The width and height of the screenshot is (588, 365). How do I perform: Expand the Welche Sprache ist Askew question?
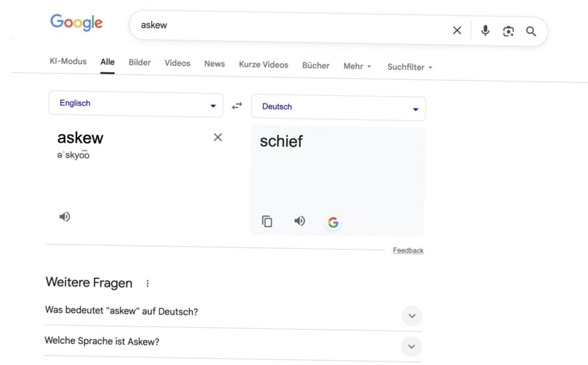click(411, 346)
